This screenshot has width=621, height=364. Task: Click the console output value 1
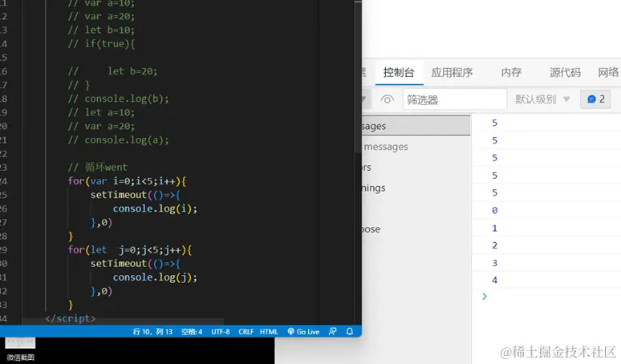pos(494,228)
